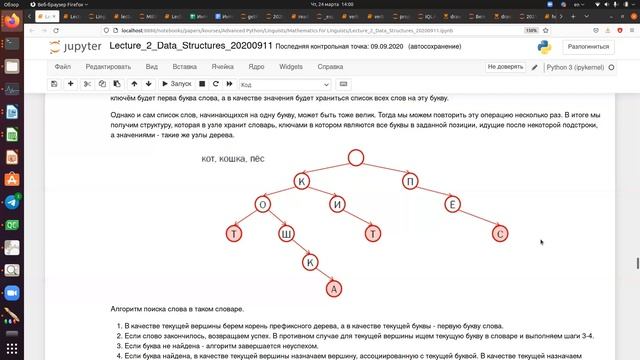Save the notebook with the floppy icon
The image size is (640, 360).
pyautogui.click(x=54, y=84)
